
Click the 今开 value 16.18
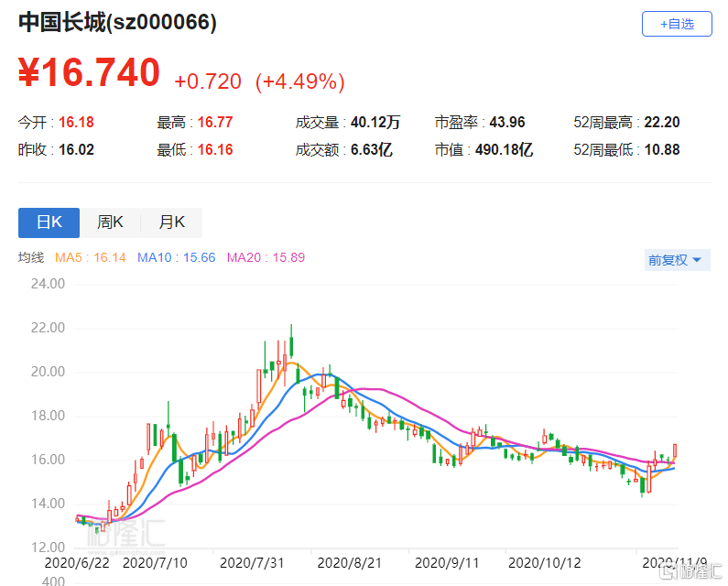[76, 122]
